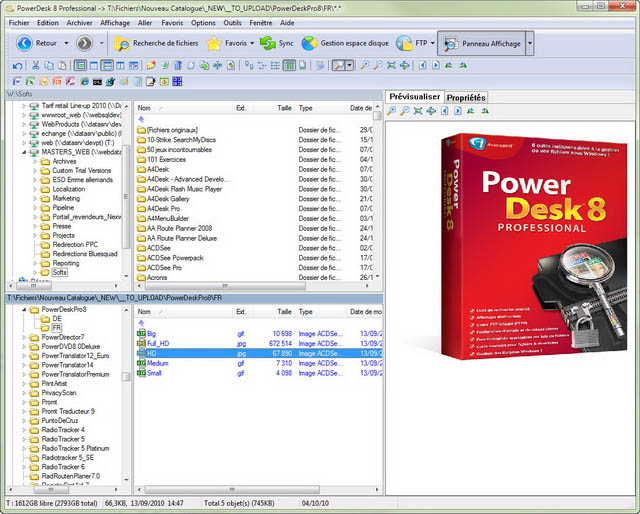640x514 pixels.
Task: Launch Word from the launchbar icon
Action: pos(17,82)
